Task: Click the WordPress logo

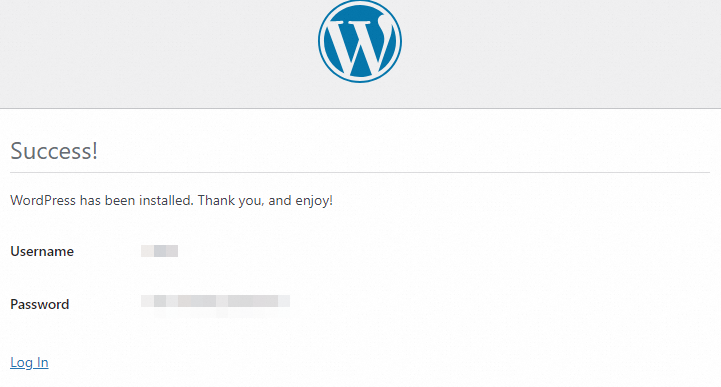Action: tap(360, 41)
